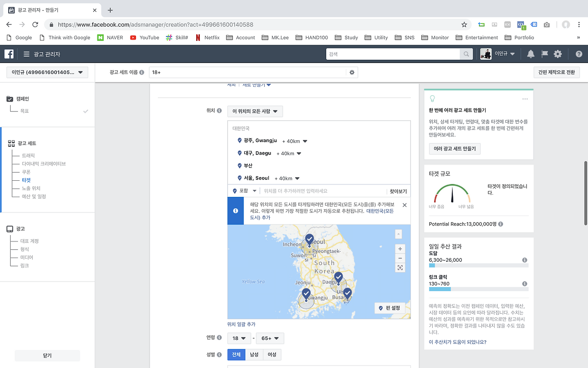Open the Portfolio bookmarks folder
Viewport: 588px width, 368px height.
pyautogui.click(x=519, y=37)
